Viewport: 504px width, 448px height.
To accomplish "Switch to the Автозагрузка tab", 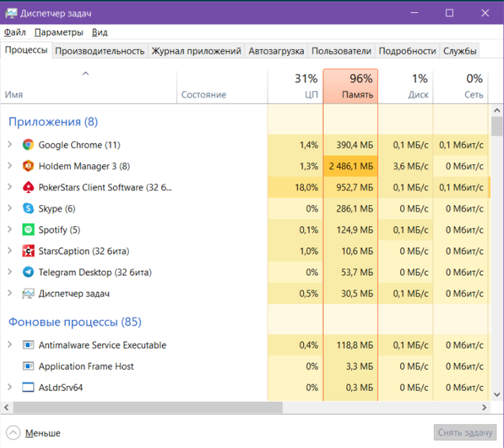I will pos(276,51).
